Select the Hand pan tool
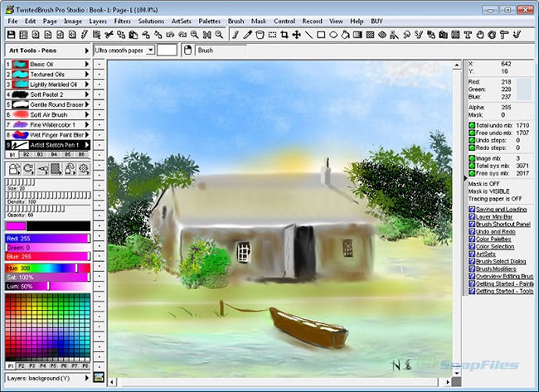Viewport: 539px width, 392px height. 480,35
